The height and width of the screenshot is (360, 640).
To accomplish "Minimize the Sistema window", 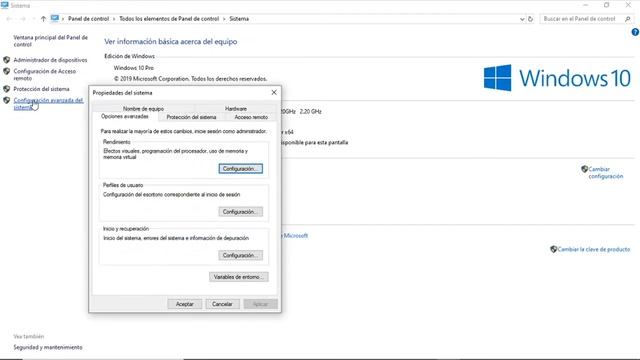I will click(586, 5).
